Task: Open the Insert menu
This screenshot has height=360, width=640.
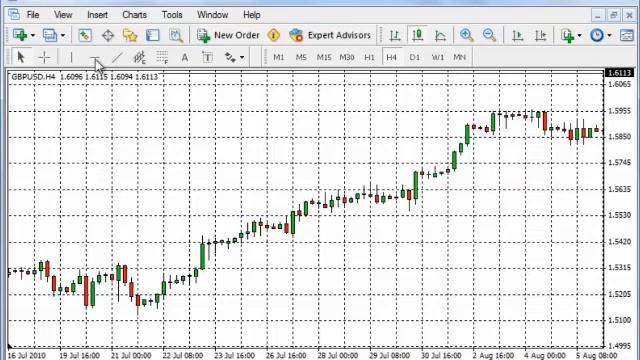Action: [98, 15]
